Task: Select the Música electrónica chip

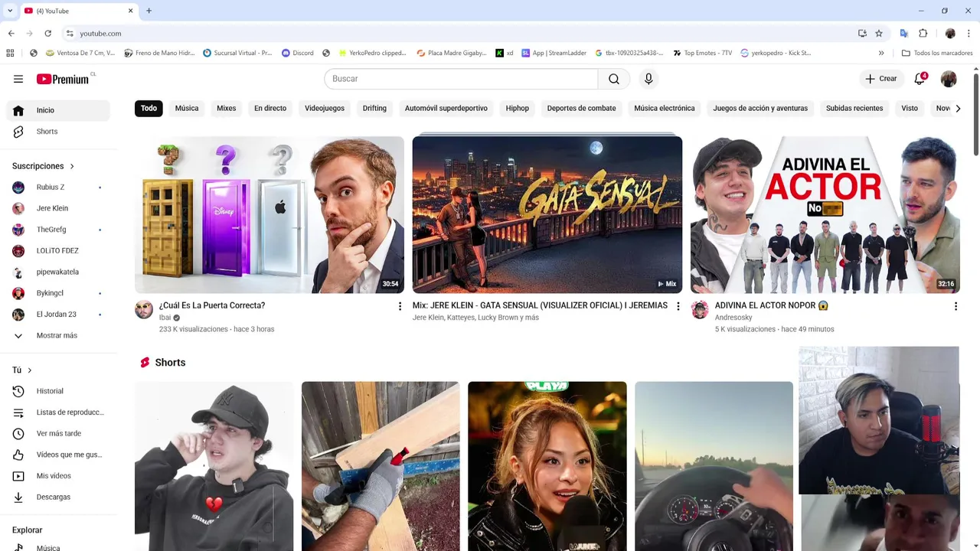Action: tap(665, 108)
